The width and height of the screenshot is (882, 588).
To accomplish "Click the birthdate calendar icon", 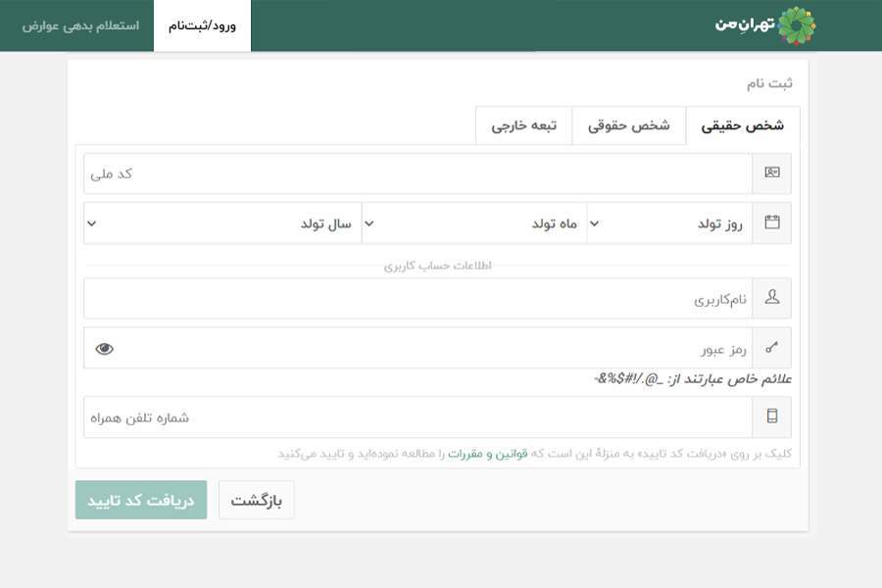I will tap(771, 223).
